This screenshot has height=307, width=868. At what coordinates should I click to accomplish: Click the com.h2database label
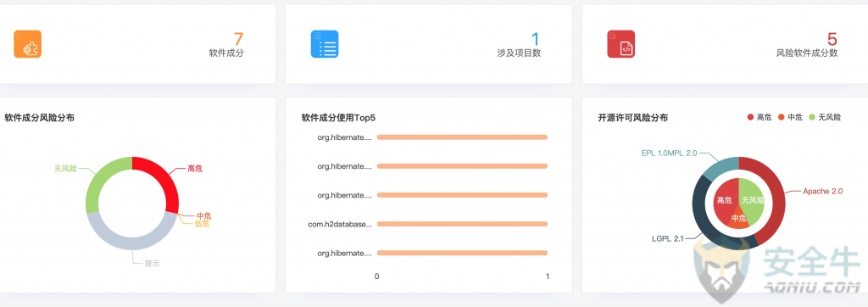click(340, 225)
